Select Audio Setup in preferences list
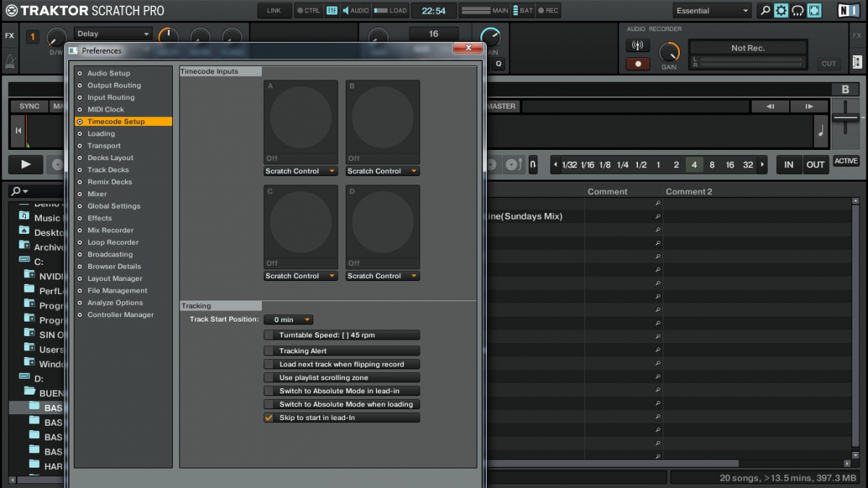The height and width of the screenshot is (488, 868). (109, 73)
